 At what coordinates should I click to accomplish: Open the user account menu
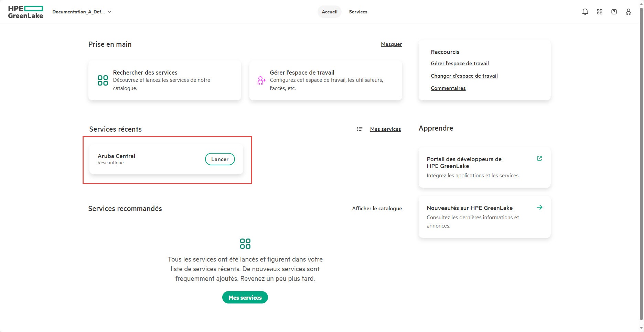tap(628, 11)
